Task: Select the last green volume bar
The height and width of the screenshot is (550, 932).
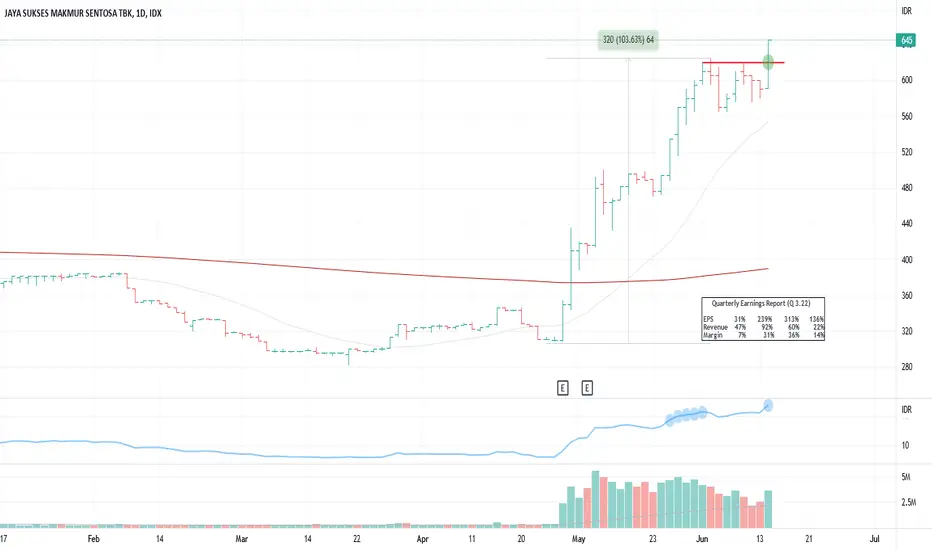Action: [x=768, y=509]
